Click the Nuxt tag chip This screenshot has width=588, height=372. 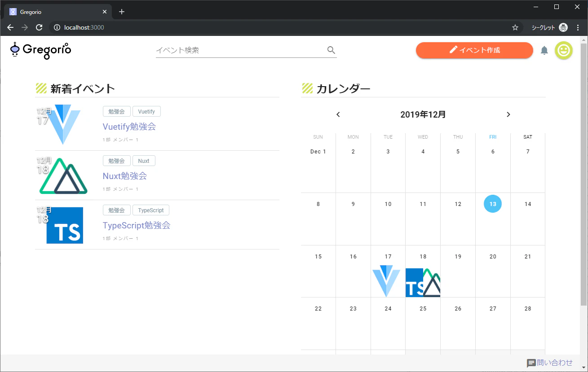144,161
